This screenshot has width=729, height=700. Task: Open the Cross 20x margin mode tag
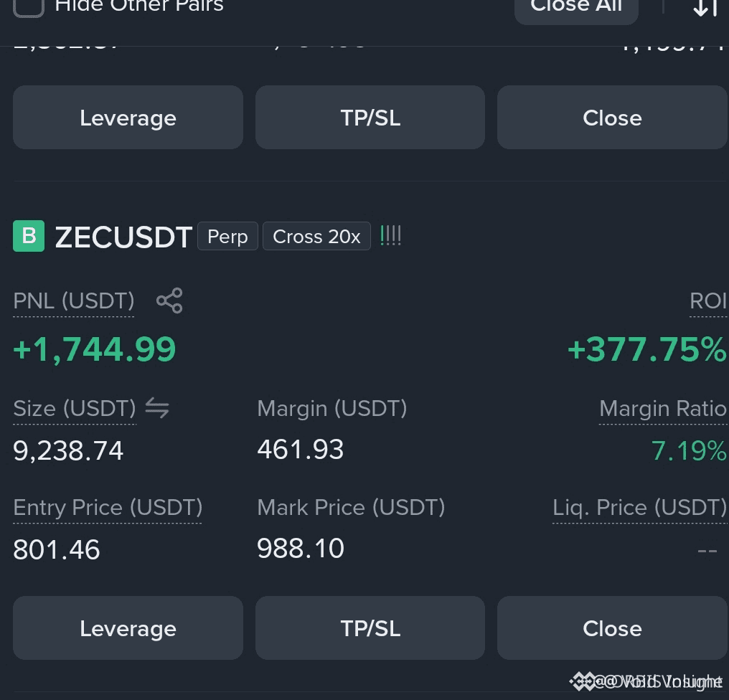click(x=316, y=236)
